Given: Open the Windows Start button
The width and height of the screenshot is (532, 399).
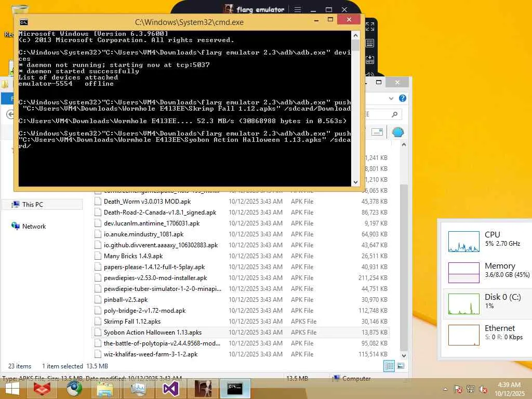Looking at the screenshot, I should tap(12, 389).
